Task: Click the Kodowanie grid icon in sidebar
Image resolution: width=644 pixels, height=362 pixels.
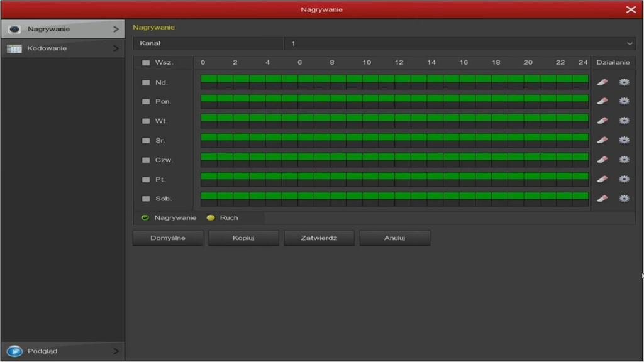Action: click(x=14, y=48)
